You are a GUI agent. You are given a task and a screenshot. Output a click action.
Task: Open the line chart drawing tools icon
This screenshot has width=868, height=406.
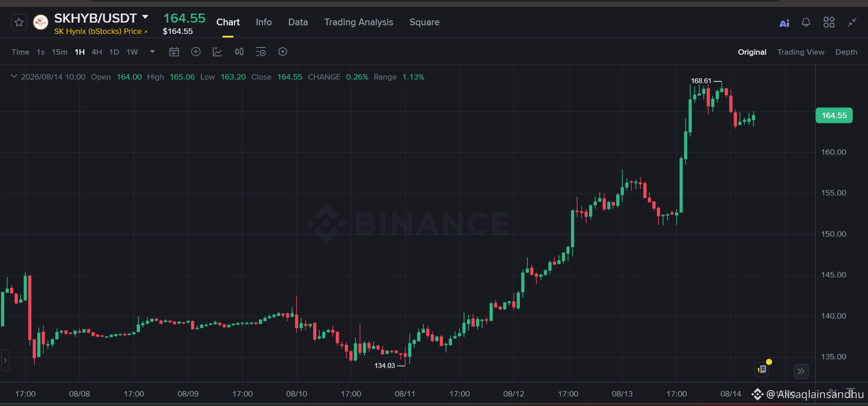(218, 52)
